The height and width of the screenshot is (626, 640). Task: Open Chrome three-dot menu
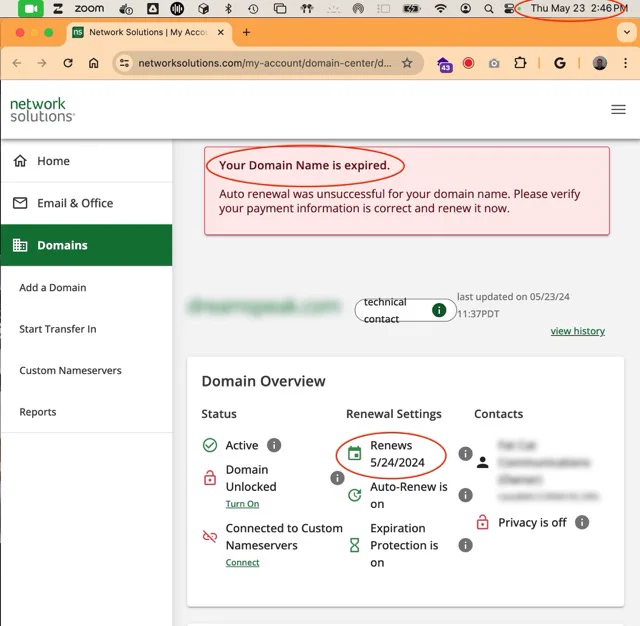pyautogui.click(x=625, y=63)
